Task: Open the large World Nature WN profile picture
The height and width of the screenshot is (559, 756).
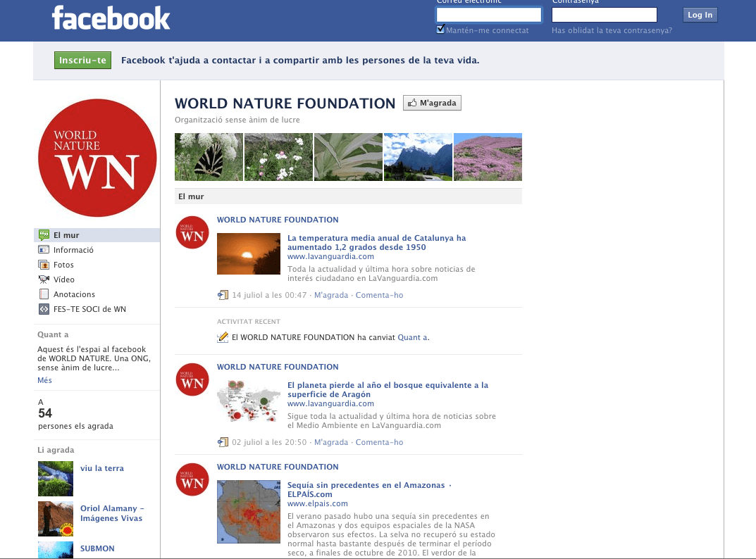Action: point(97,158)
